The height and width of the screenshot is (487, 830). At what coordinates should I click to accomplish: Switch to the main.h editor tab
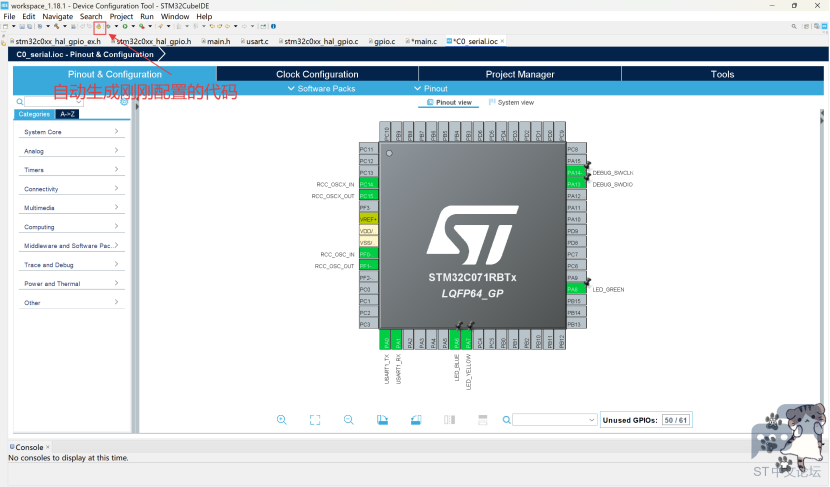216,41
